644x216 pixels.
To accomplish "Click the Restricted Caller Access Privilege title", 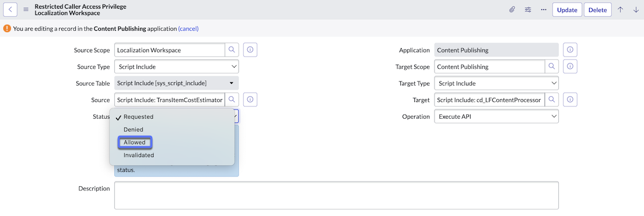I will 80,6.
